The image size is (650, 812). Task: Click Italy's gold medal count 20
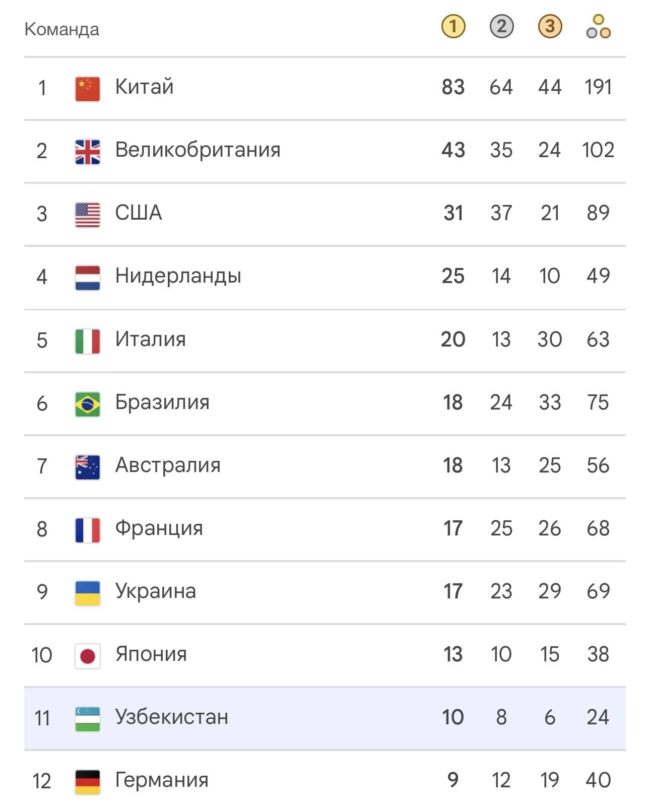click(x=453, y=340)
